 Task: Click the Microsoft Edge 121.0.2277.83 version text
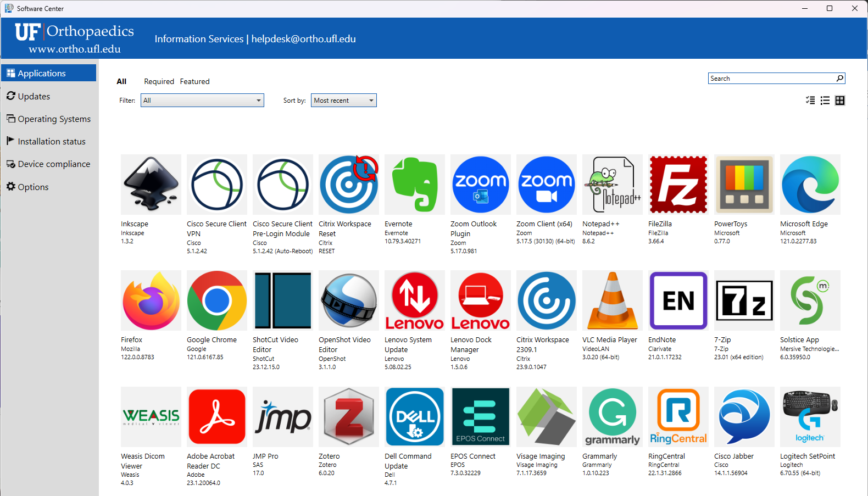(x=798, y=241)
